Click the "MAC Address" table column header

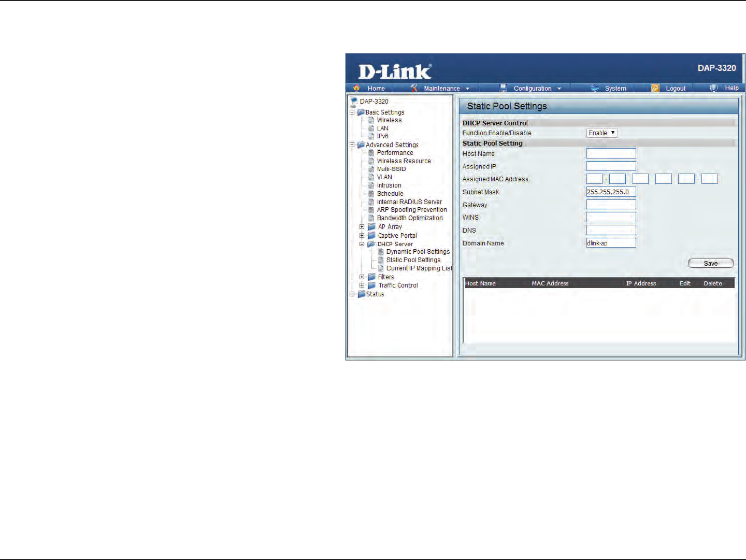550,283
